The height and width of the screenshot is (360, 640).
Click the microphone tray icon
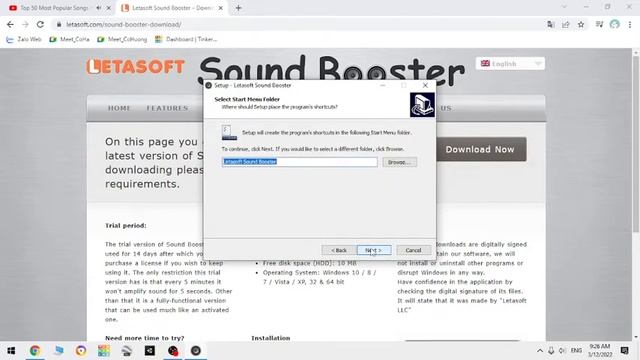[x=551, y=351]
